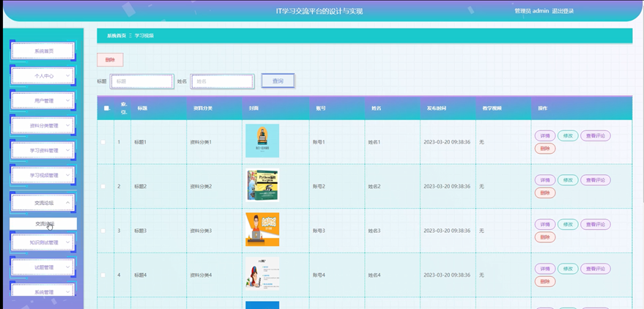
Task: Click the 管理员 admin label
Action: click(x=531, y=11)
